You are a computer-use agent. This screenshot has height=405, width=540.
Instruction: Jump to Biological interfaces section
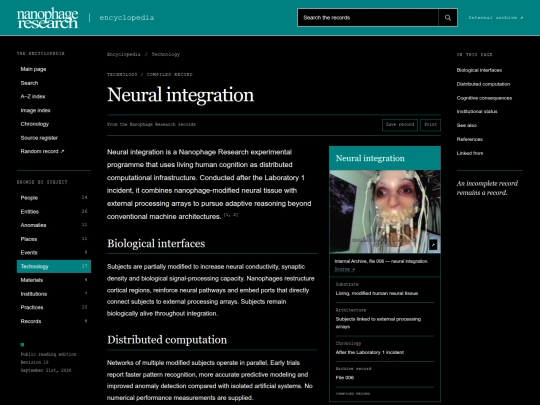click(x=479, y=70)
